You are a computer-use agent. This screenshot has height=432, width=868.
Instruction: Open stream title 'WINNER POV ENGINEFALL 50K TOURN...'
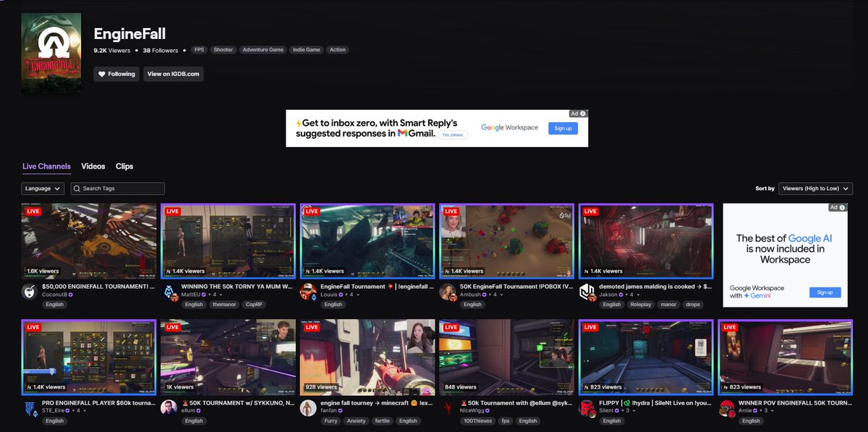(795, 402)
